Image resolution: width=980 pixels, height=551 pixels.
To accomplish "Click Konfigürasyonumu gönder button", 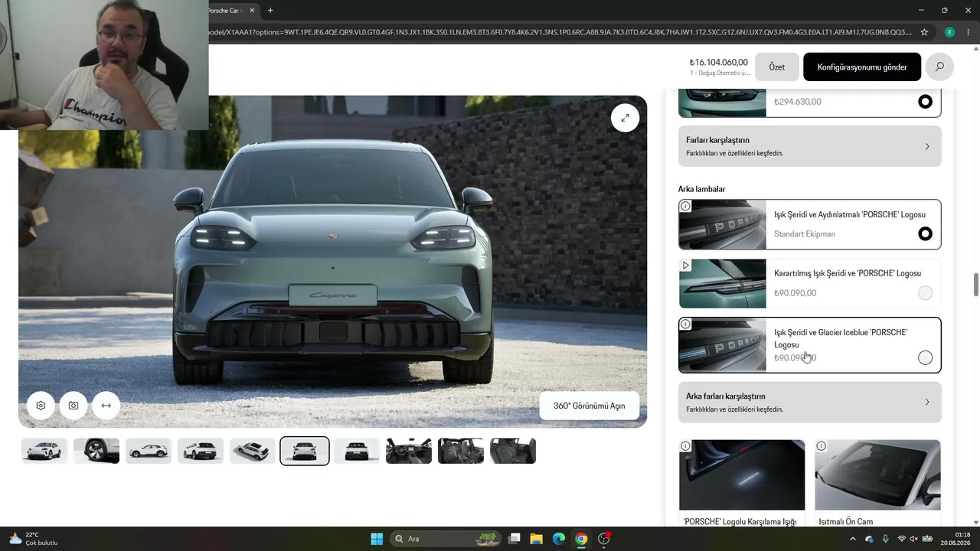I will pyautogui.click(x=862, y=67).
